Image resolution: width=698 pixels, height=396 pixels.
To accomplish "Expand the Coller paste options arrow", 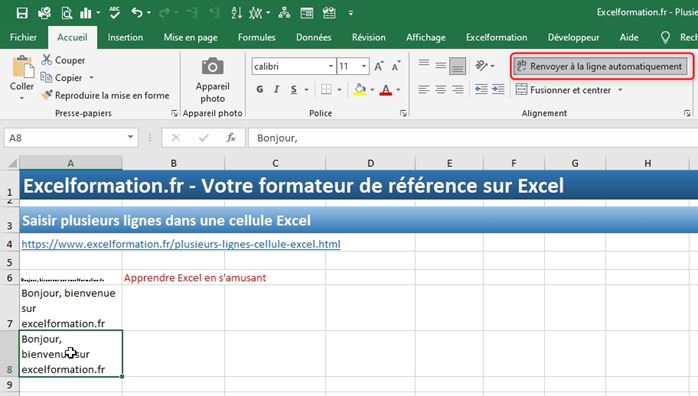I will tap(22, 97).
